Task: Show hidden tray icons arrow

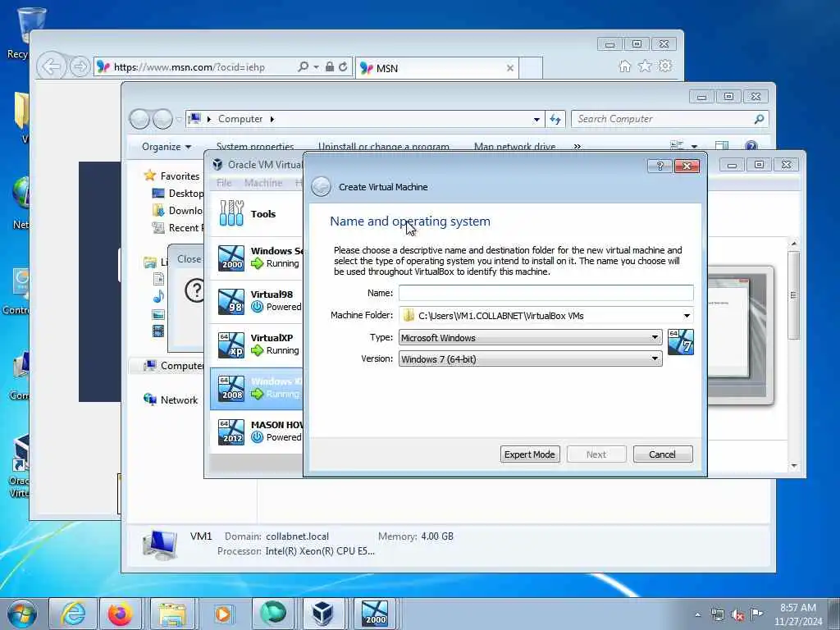Action: click(x=697, y=615)
